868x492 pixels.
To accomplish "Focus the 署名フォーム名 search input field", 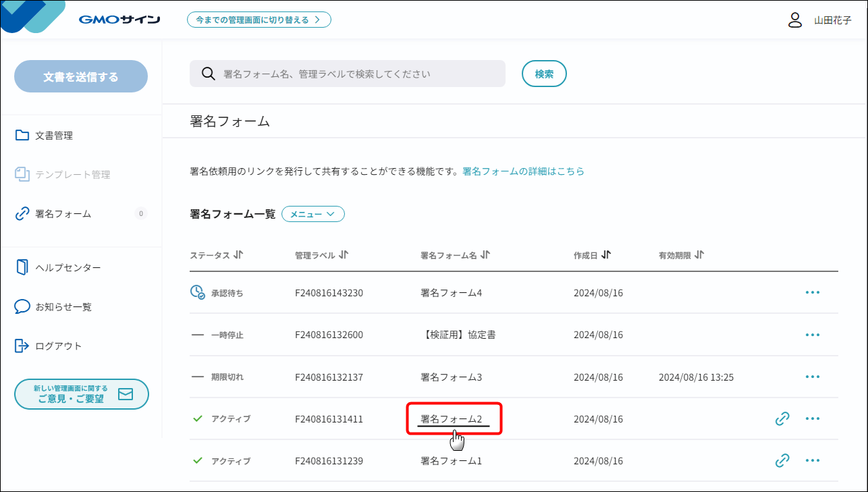I will coord(358,74).
